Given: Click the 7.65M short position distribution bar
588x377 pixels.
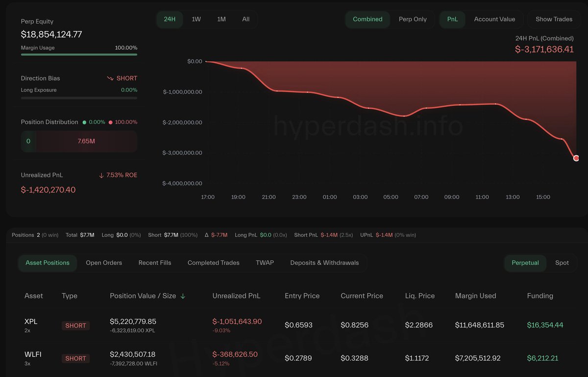Looking at the screenshot, I should pos(86,141).
